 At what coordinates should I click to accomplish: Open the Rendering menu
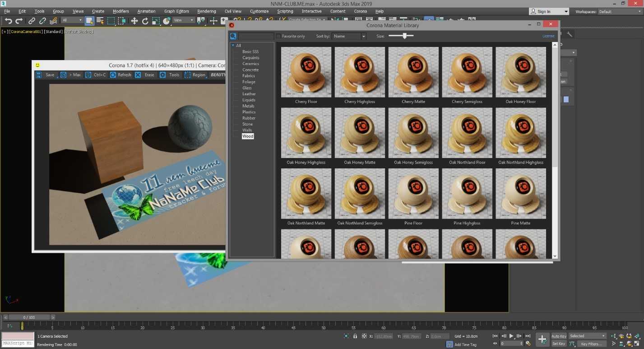click(206, 11)
